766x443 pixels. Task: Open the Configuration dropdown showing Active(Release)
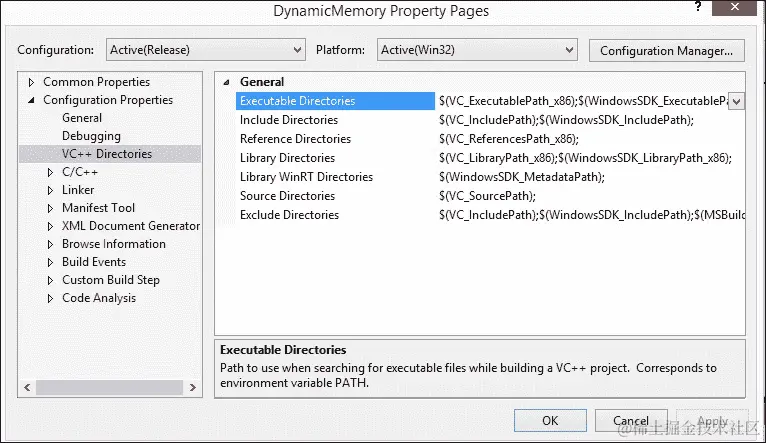(x=206, y=50)
